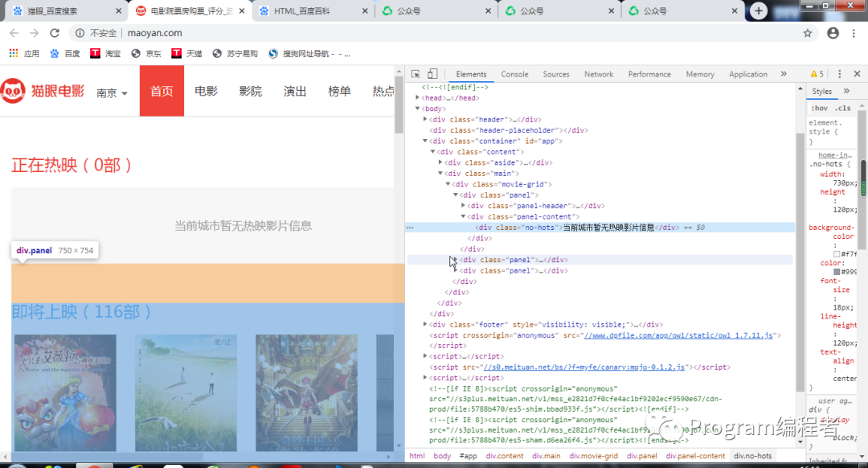Screen dimensions: 868x468
Task: Toggle the .cls class editor in Styles
Action: [x=841, y=107]
